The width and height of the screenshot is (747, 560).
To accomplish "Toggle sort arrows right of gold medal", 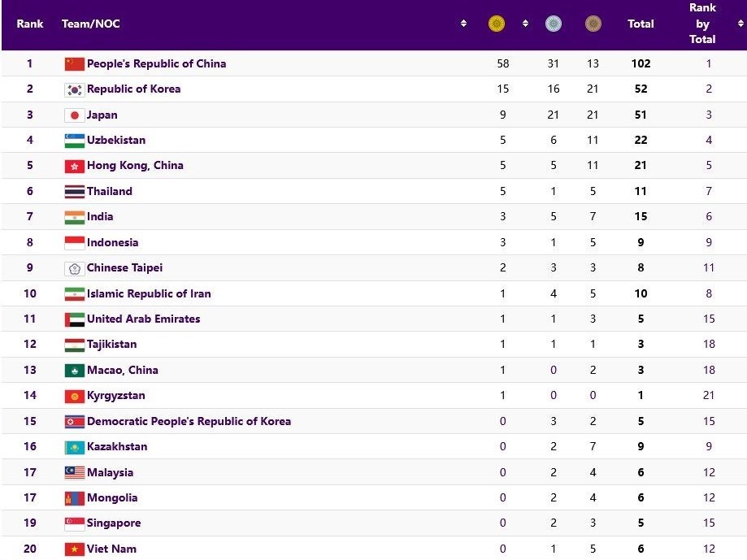I will click(525, 24).
